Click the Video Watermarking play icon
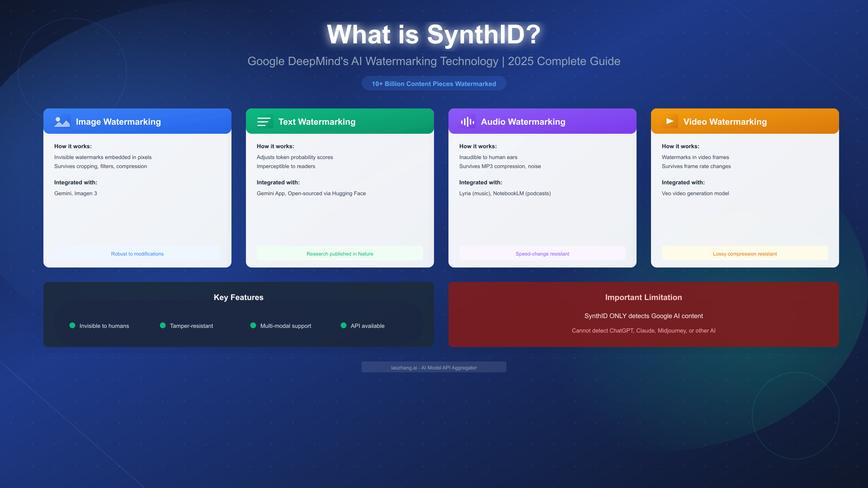868x488 pixels. click(669, 121)
